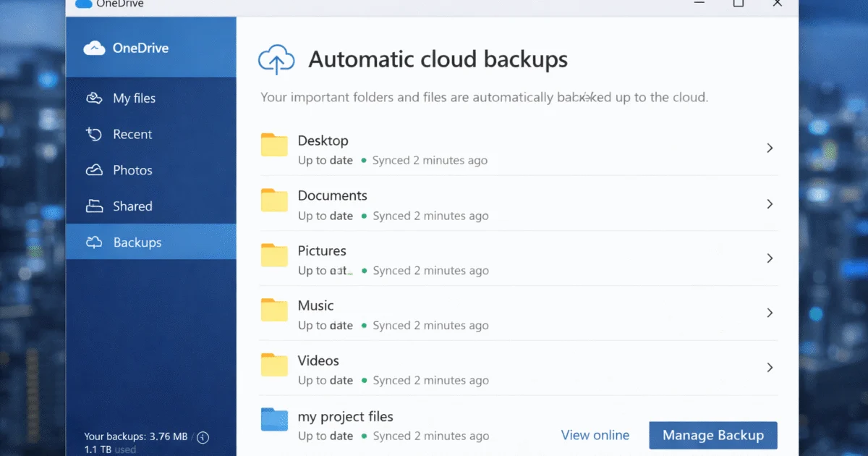Click the Music folder icon
The height and width of the screenshot is (456, 868).
[x=275, y=310]
